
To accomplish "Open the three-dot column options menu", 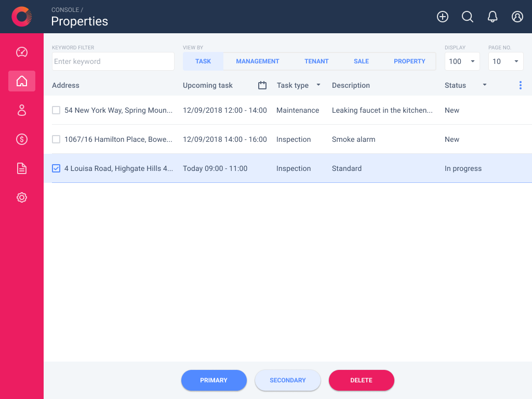I will click(x=521, y=85).
